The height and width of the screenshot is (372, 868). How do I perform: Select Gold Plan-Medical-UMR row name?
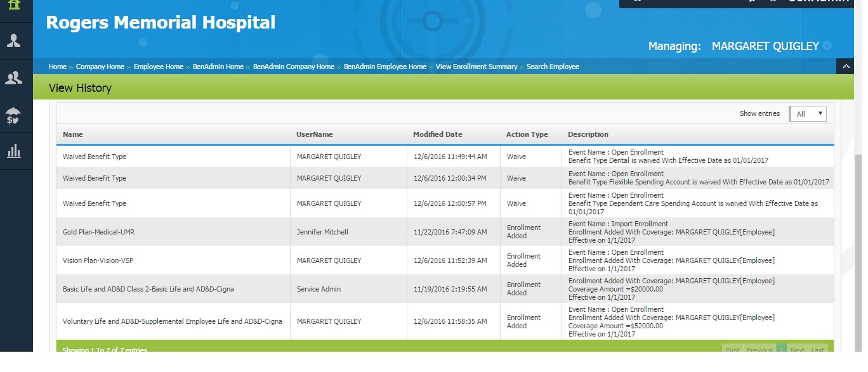click(98, 232)
